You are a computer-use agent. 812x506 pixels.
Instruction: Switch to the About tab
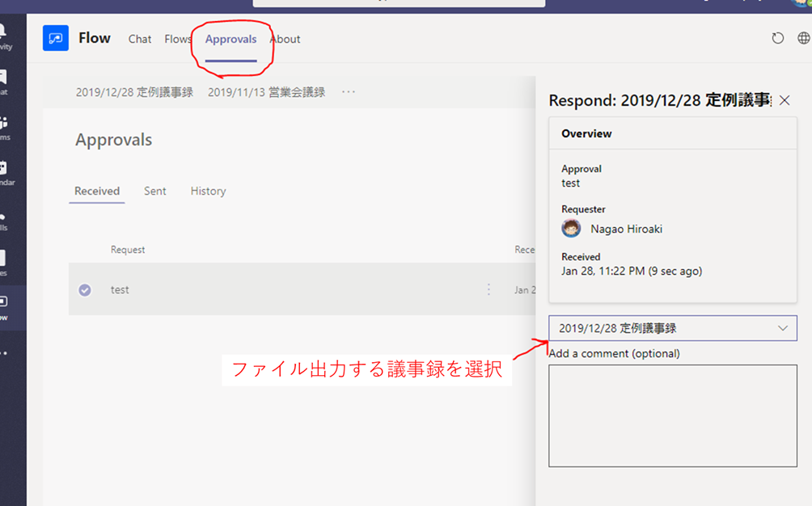(285, 40)
